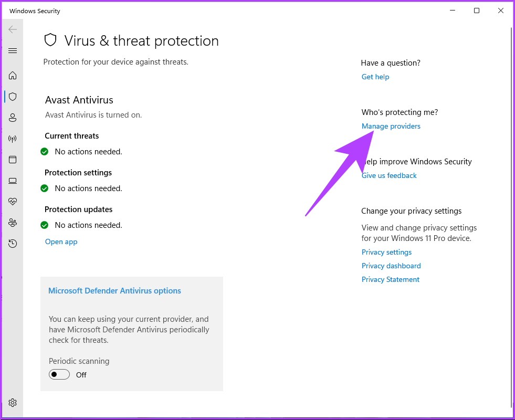Open App & browser control icon

[13, 160]
